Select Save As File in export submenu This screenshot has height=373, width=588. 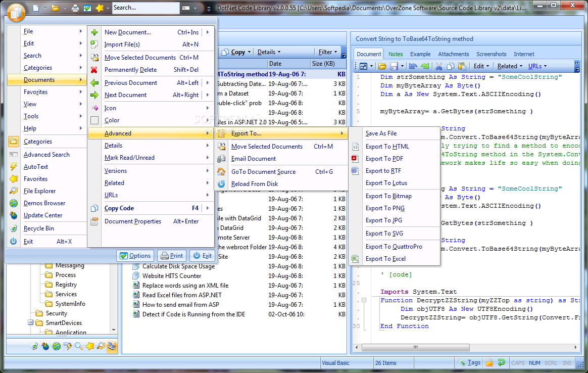(x=394, y=133)
